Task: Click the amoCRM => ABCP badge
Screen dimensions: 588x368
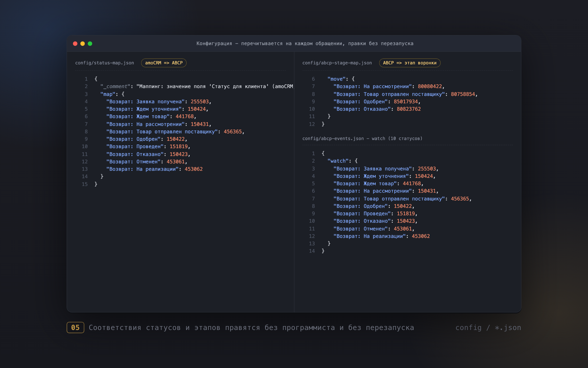Action: [x=164, y=63]
